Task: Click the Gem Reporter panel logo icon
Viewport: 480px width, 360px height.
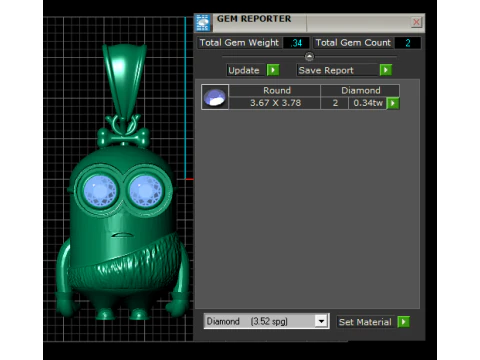Action: (x=203, y=23)
